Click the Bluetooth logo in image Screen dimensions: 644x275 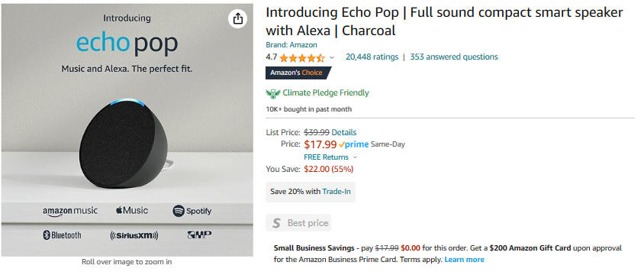click(62, 235)
